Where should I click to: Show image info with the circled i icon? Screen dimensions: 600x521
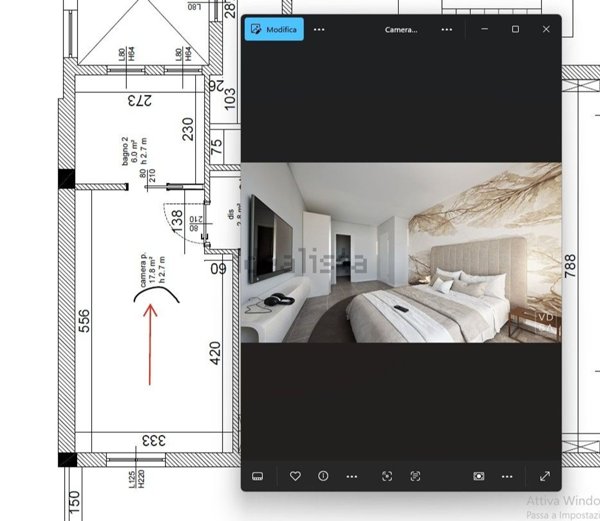[323, 477]
